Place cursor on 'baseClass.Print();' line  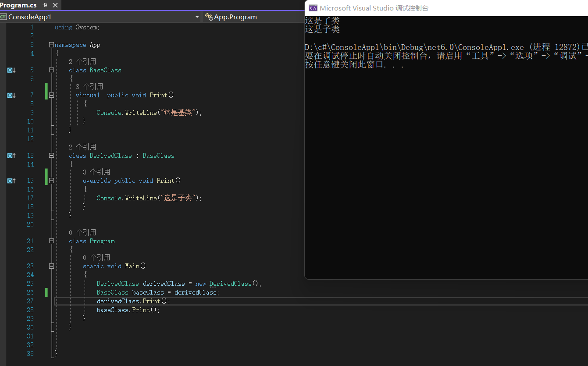pyautogui.click(x=128, y=310)
